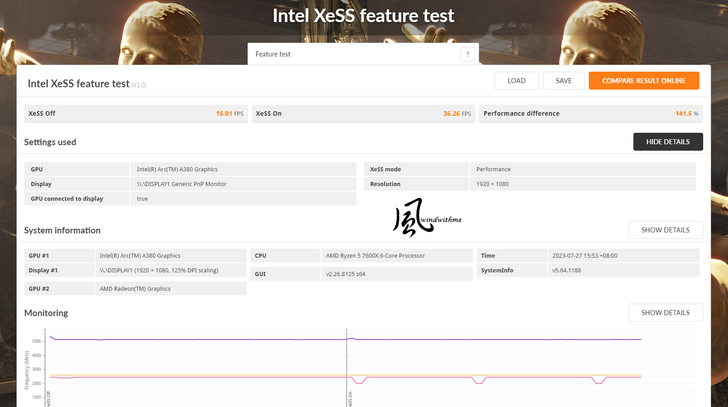
Task: Select the Intel Arc A380 GPU settings value
Action: pyautogui.click(x=177, y=169)
